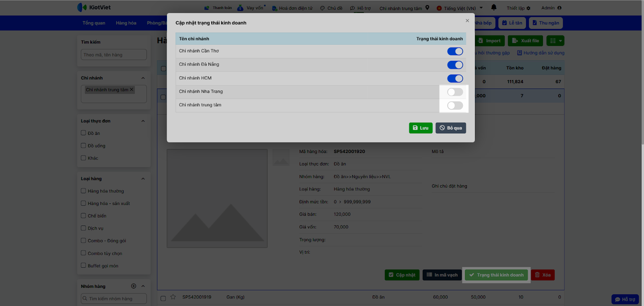Close the Cập nhật trạng thái dialog
The image size is (644, 306).
(x=467, y=21)
